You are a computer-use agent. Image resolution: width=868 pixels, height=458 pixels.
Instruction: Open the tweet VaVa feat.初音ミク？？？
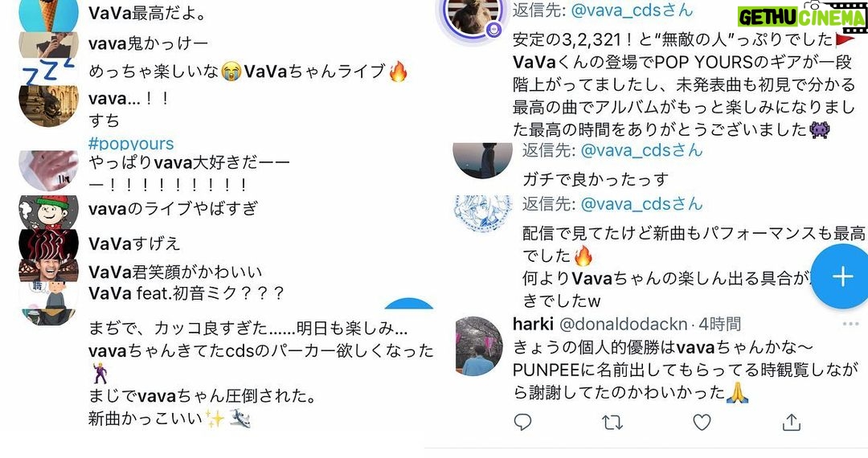[186, 292]
